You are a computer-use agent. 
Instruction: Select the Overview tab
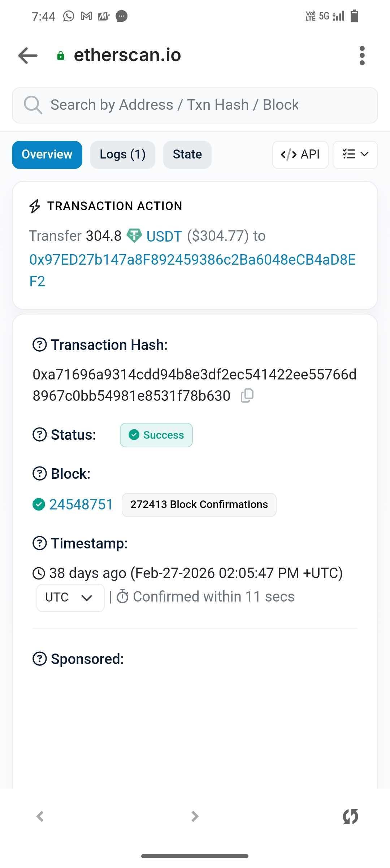tap(47, 155)
